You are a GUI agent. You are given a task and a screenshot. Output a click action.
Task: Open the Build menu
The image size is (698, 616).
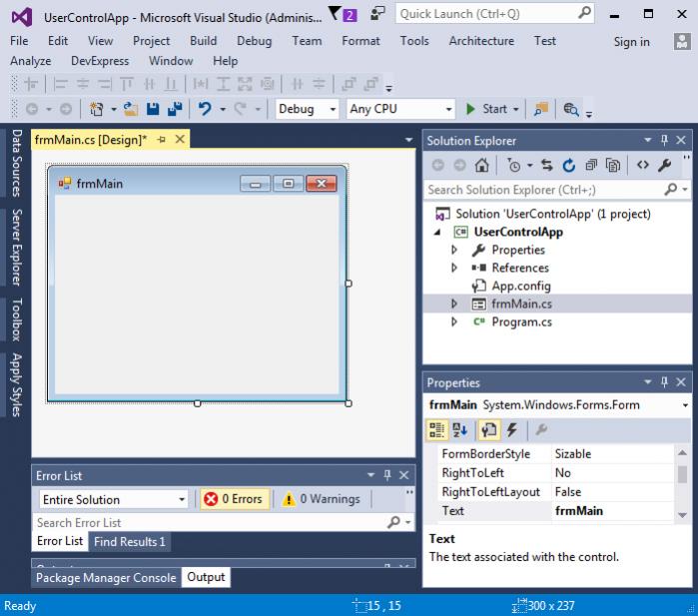click(x=203, y=41)
